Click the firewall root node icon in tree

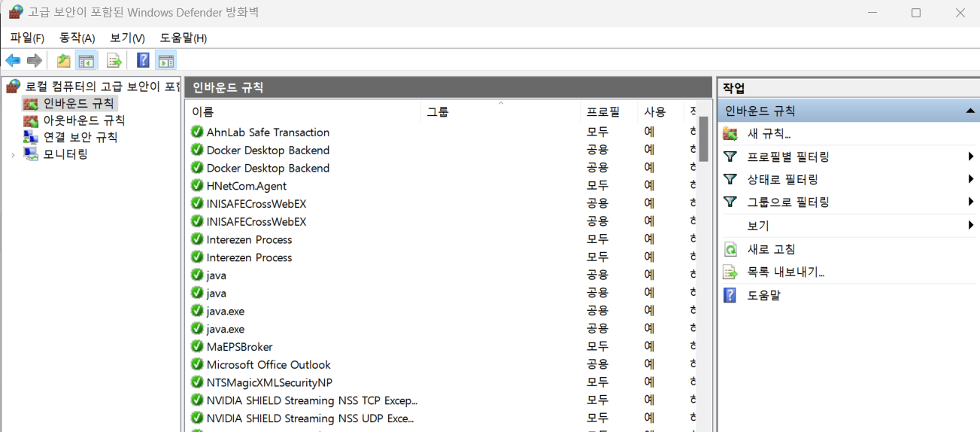(x=14, y=87)
